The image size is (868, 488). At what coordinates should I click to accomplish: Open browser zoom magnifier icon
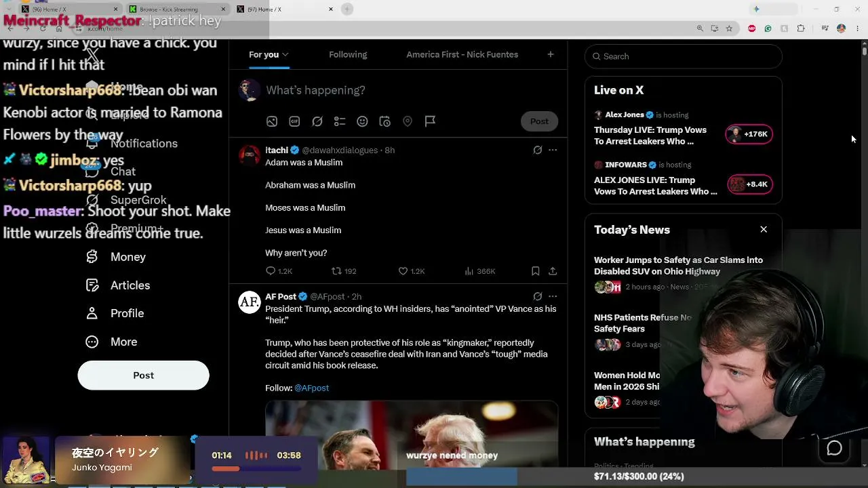[700, 28]
